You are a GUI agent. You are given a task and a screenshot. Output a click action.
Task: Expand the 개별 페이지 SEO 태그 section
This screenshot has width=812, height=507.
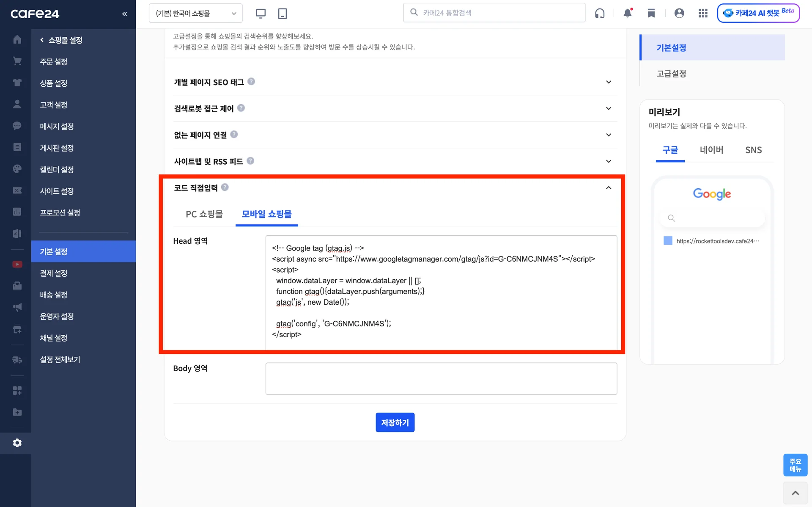pyautogui.click(x=609, y=82)
